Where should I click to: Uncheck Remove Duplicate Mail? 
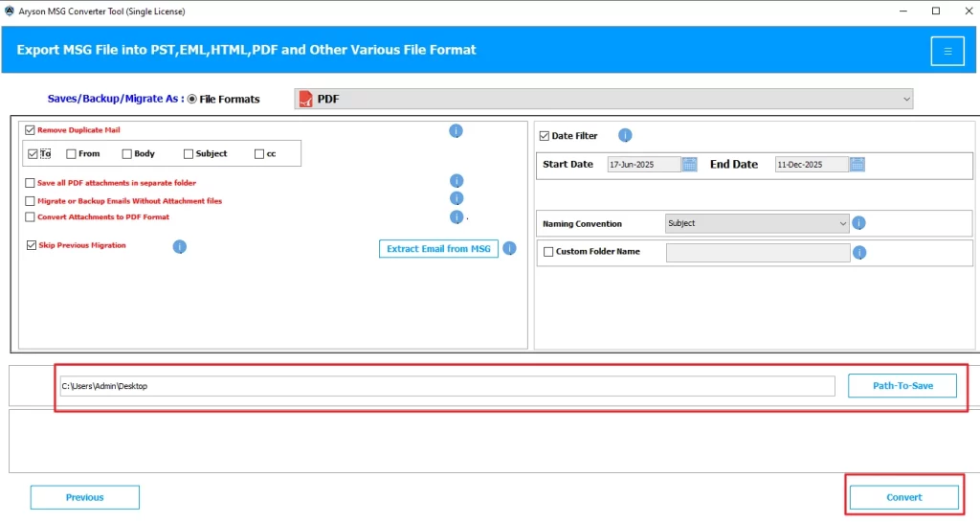click(30, 130)
